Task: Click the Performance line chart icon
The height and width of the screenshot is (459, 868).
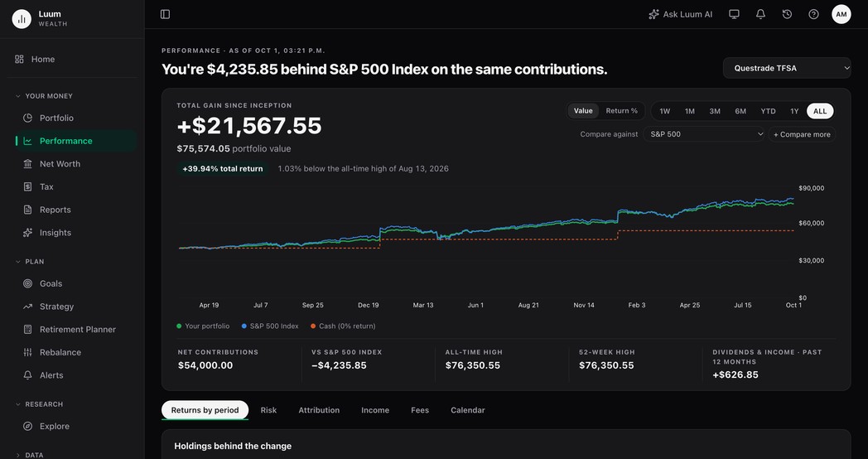Action: click(27, 141)
